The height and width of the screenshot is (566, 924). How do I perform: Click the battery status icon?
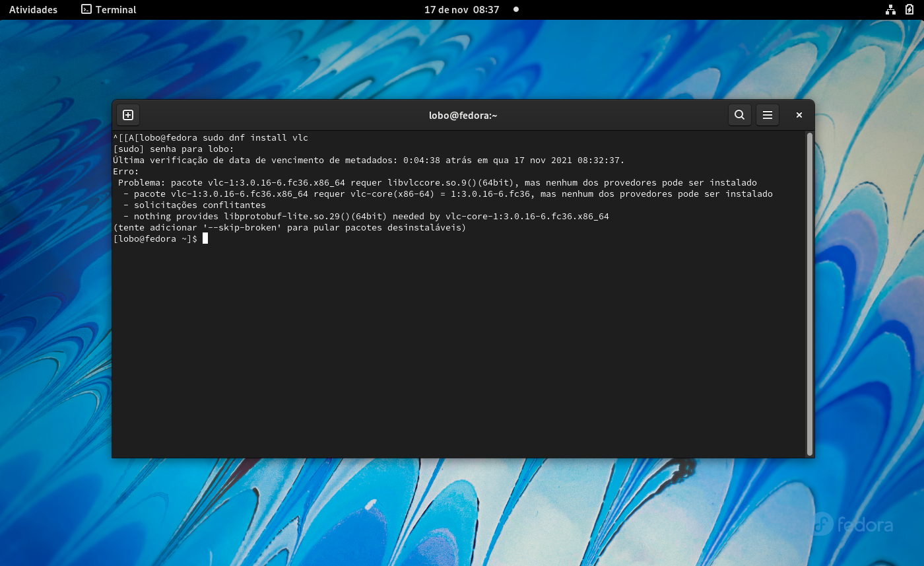[x=909, y=10]
